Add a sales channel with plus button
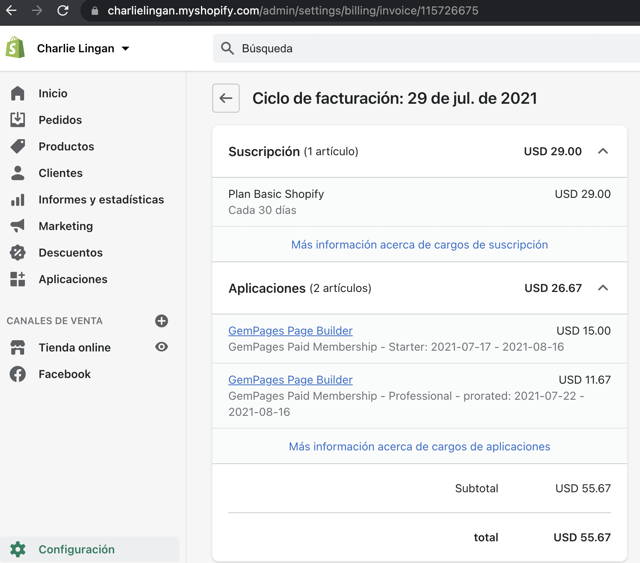The image size is (640, 563). point(162,321)
